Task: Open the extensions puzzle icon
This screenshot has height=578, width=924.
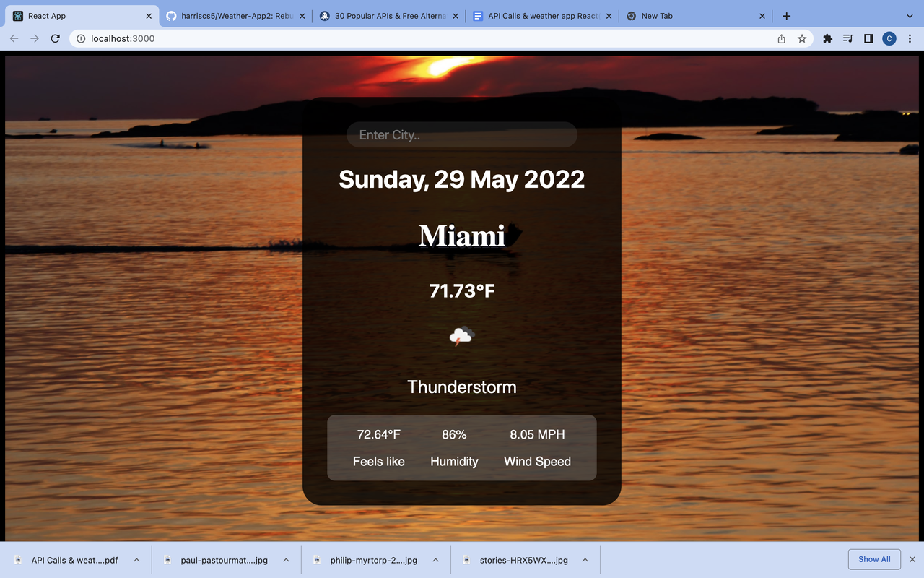Action: click(827, 38)
